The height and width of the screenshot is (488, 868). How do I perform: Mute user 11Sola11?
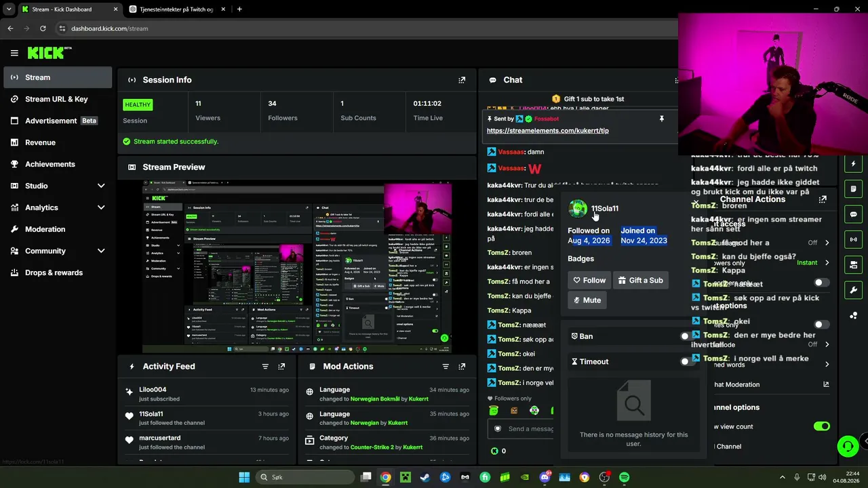pos(587,300)
